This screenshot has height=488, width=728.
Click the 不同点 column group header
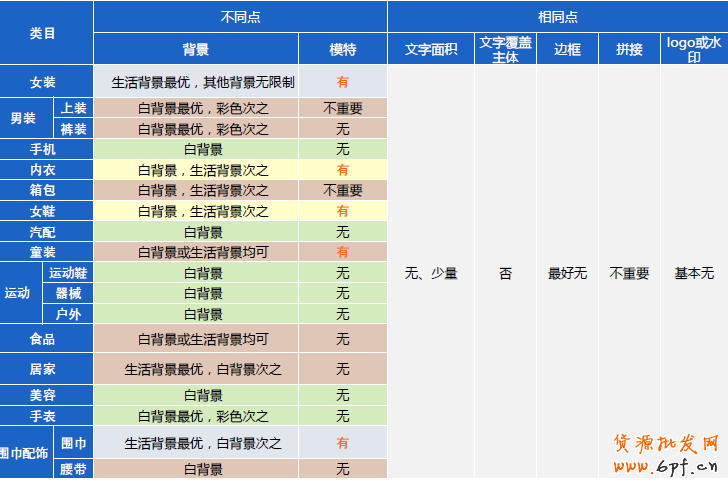240,17
